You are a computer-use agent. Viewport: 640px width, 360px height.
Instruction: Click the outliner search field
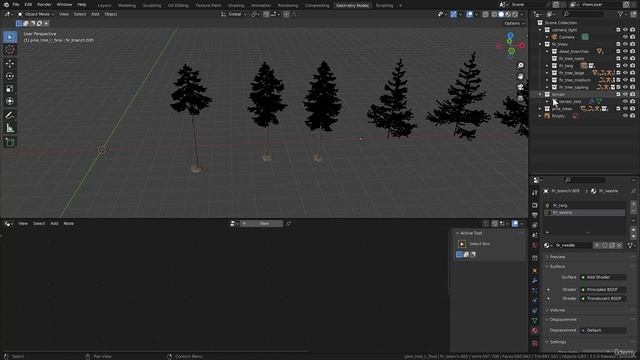click(x=583, y=14)
